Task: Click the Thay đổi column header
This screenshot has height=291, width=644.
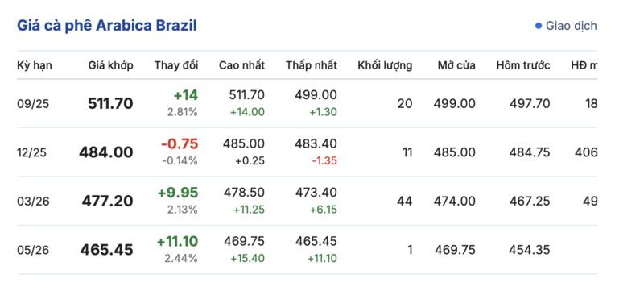Action: tap(176, 65)
